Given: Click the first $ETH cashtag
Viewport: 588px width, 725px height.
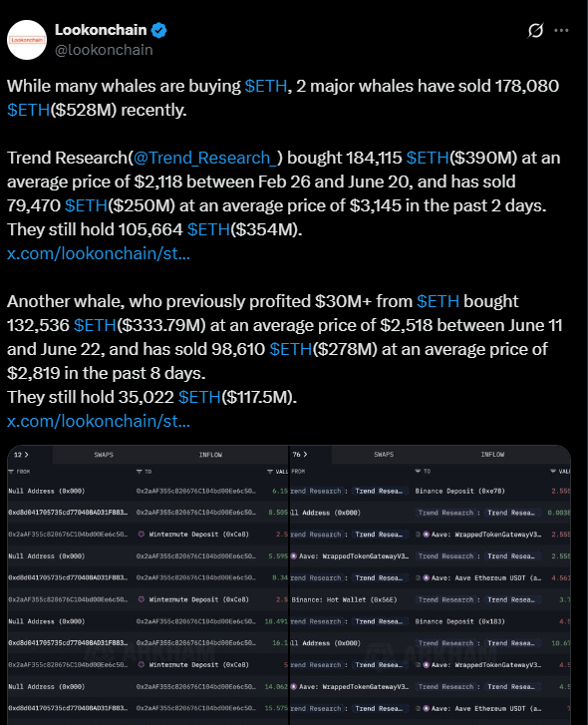Looking at the screenshot, I should coord(265,86).
